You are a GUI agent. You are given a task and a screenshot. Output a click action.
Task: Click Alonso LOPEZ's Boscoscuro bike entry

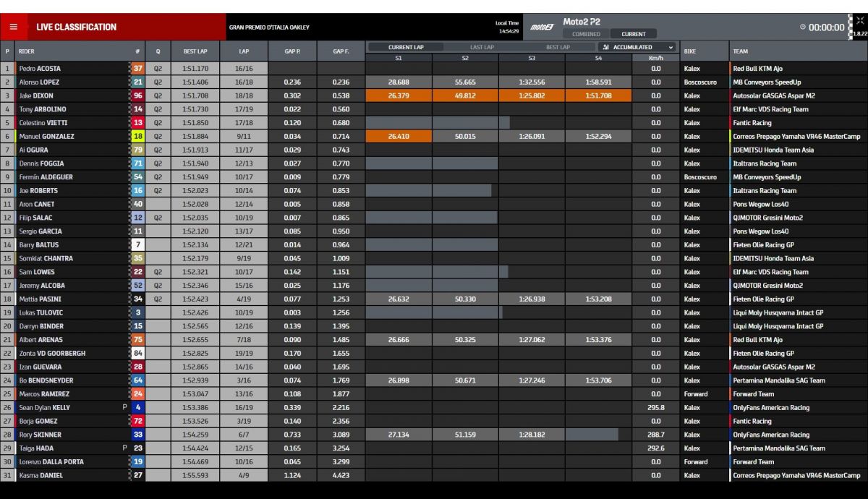[x=700, y=82]
